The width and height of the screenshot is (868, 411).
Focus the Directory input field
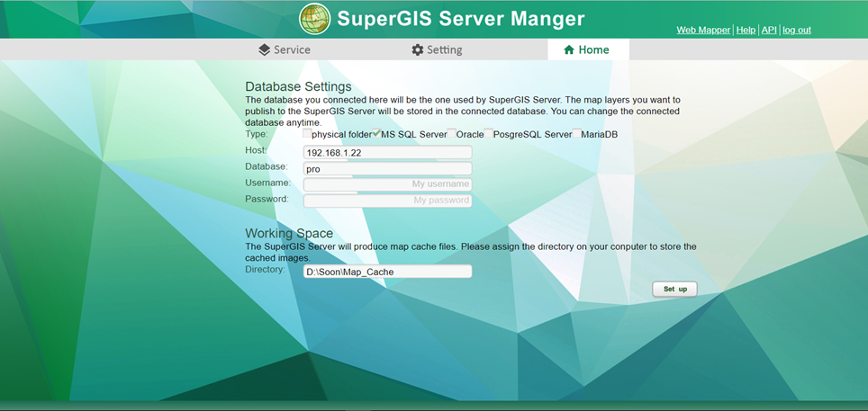(x=387, y=272)
